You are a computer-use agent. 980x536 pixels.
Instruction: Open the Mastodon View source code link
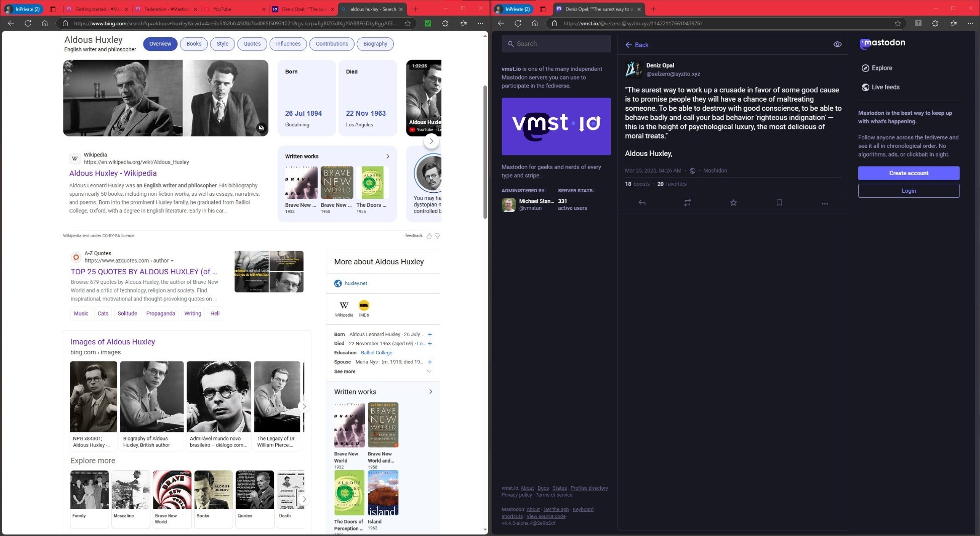click(x=546, y=516)
